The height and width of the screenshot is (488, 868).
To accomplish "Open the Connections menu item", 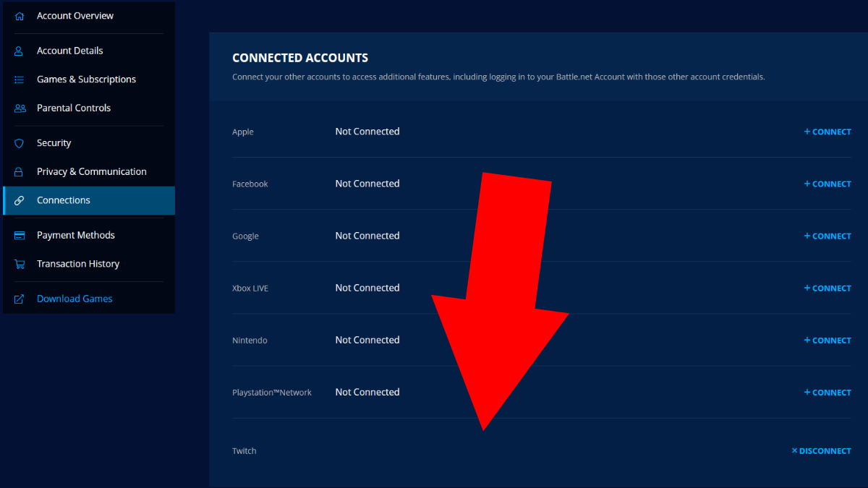I will (64, 200).
